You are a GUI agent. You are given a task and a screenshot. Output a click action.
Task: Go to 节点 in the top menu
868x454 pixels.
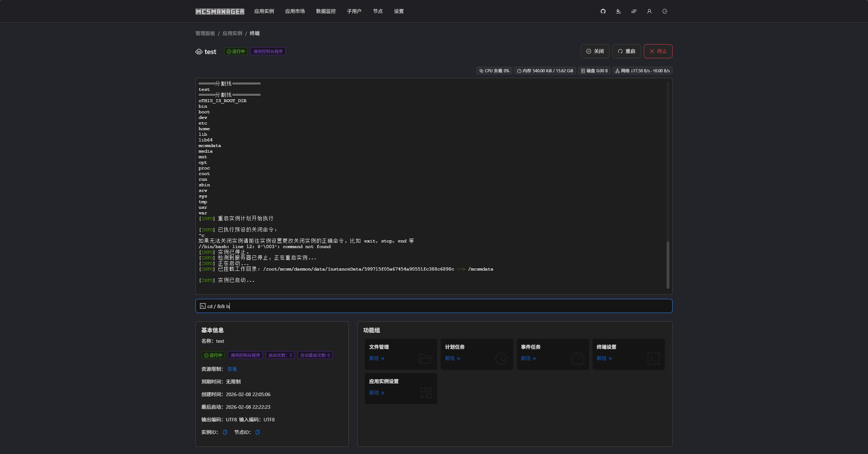pyautogui.click(x=378, y=11)
